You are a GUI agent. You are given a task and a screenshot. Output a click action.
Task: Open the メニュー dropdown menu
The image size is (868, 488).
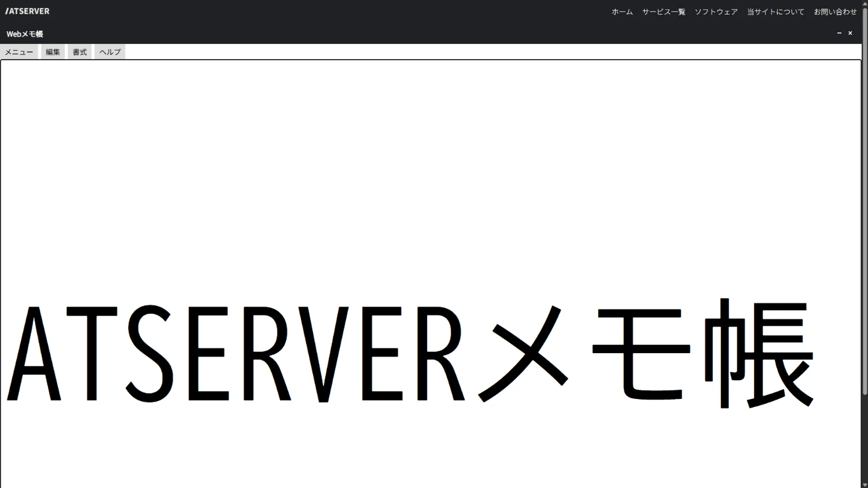pos(19,52)
